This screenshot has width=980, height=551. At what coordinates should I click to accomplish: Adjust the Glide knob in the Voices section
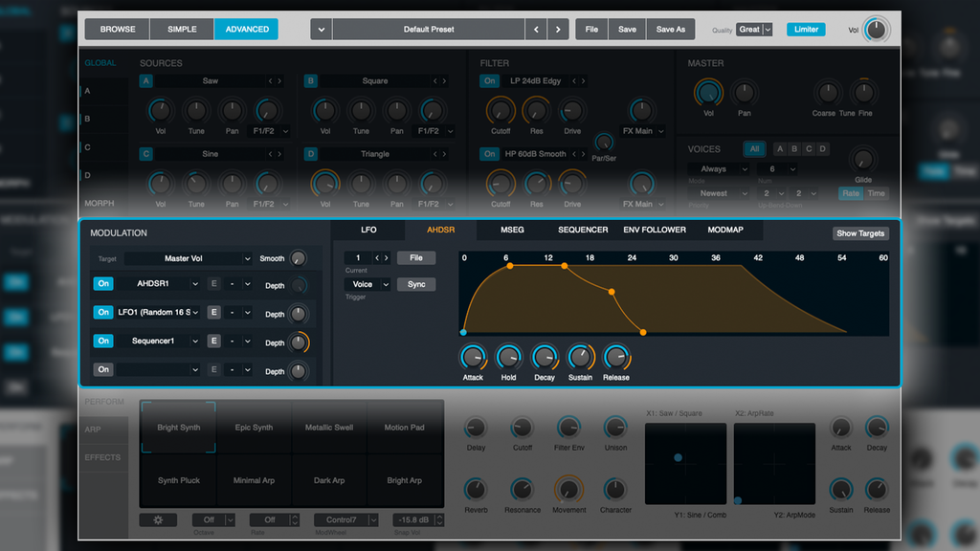pyautogui.click(x=862, y=165)
